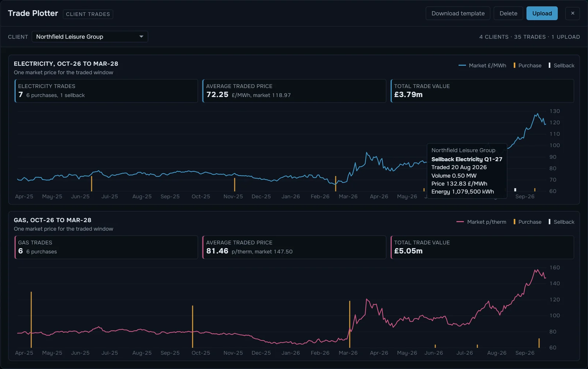Click the 130 label on electricity axis

[x=555, y=111]
